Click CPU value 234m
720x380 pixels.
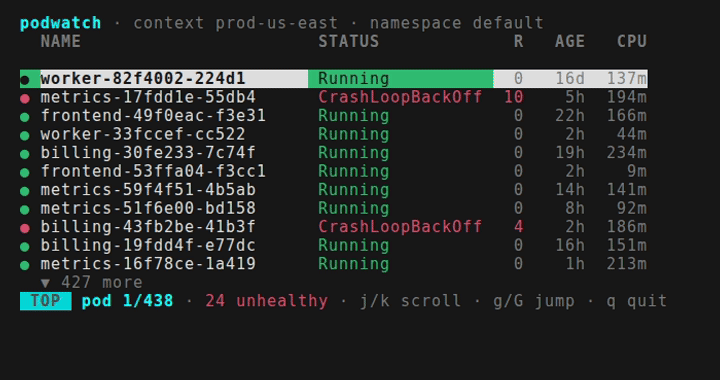[627, 153]
